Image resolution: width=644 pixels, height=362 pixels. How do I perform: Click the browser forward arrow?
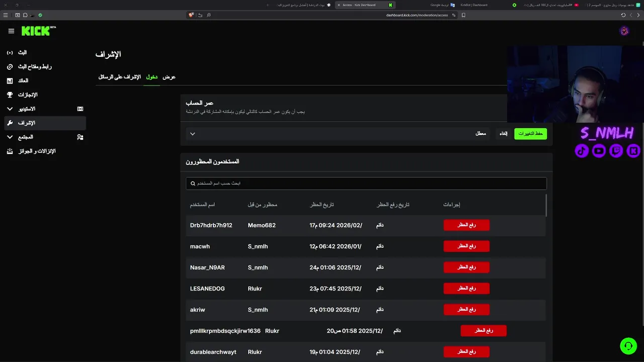tap(630, 15)
